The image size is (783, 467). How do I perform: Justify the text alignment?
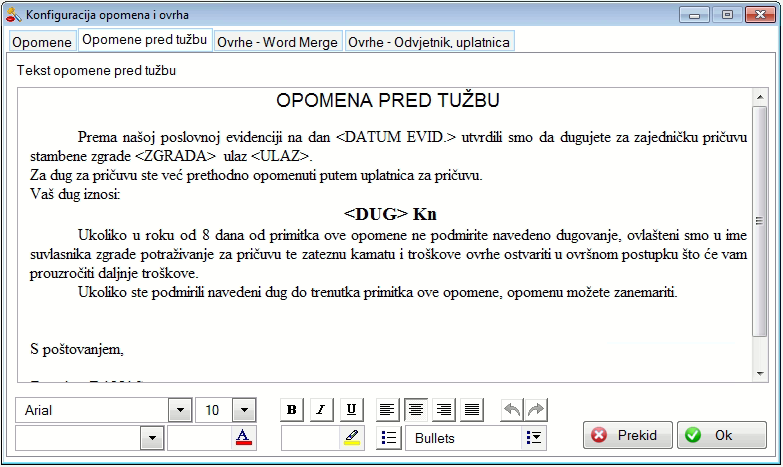coord(471,409)
